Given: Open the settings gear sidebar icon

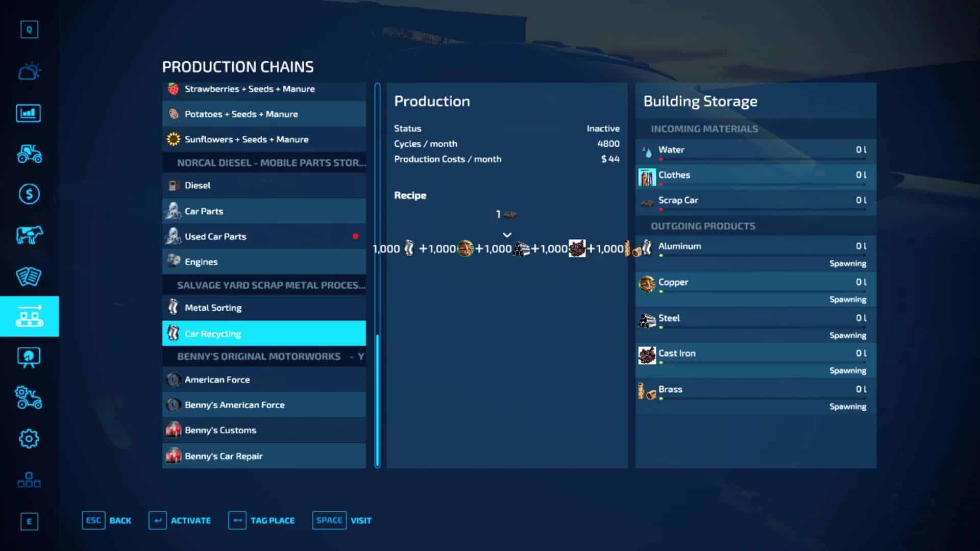Looking at the screenshot, I should point(29,439).
